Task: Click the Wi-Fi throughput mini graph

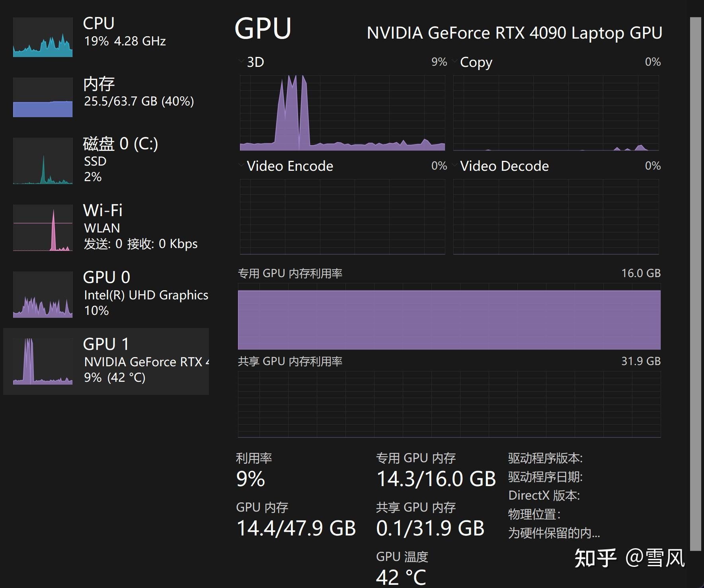Action: pos(43,228)
